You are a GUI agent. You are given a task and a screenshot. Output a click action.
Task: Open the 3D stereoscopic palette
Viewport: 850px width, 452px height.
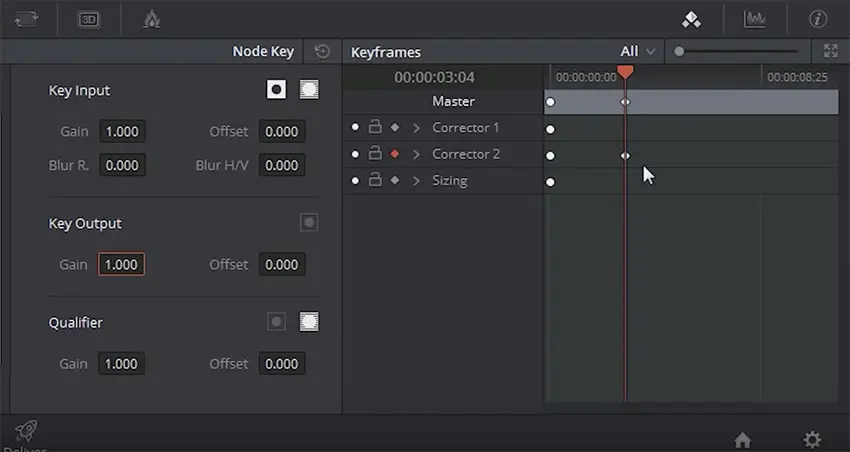pyautogui.click(x=88, y=20)
